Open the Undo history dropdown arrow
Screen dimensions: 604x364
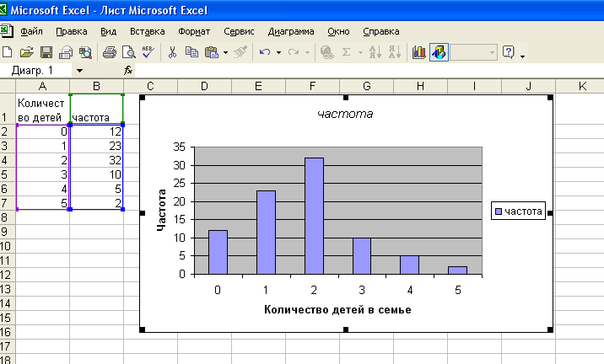278,52
